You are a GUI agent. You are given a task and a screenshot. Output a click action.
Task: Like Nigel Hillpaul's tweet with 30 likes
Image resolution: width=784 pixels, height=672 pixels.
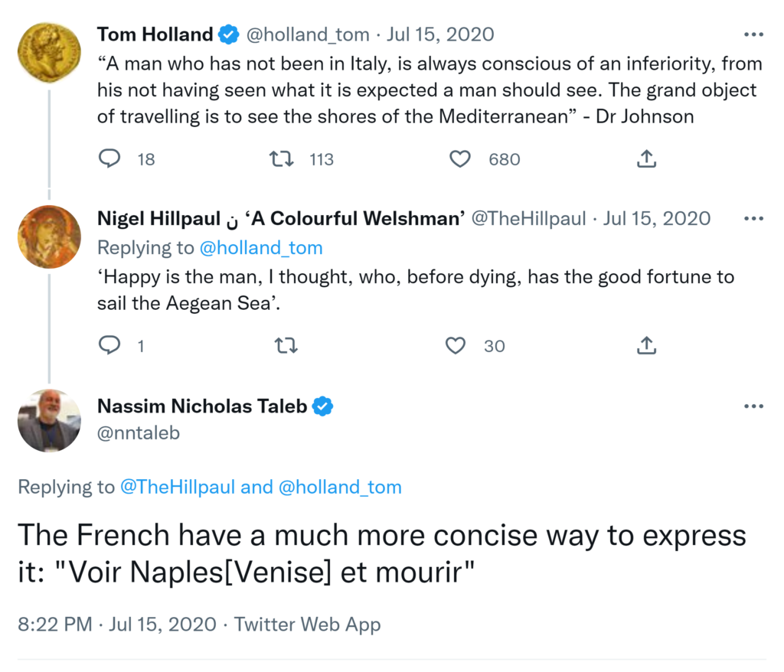456,346
